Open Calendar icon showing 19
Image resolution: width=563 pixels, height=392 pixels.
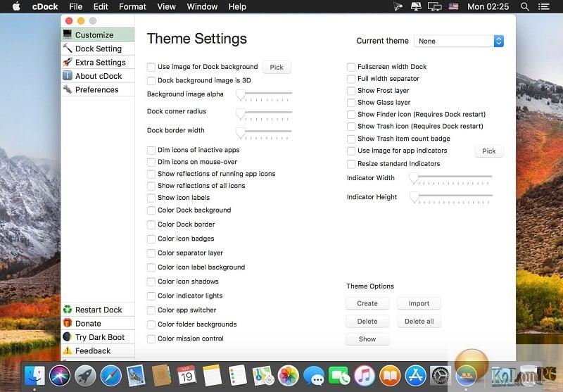(186, 376)
